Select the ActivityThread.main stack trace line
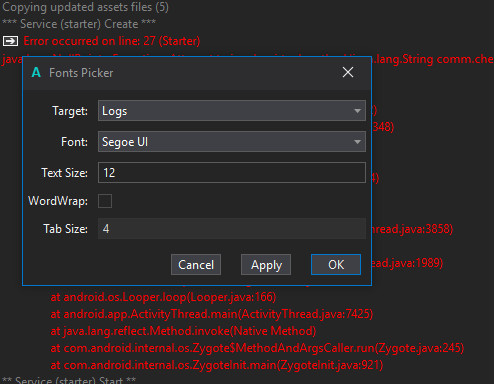494x384 pixels. click(212, 314)
